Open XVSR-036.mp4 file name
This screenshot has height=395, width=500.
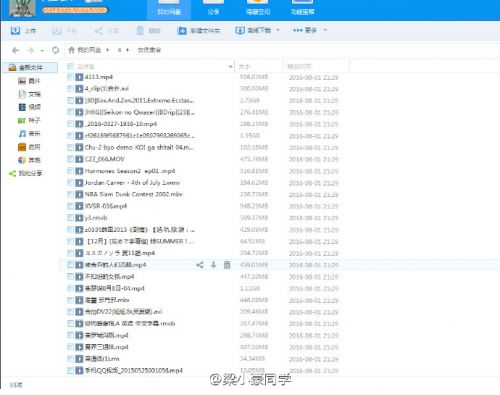(106, 206)
